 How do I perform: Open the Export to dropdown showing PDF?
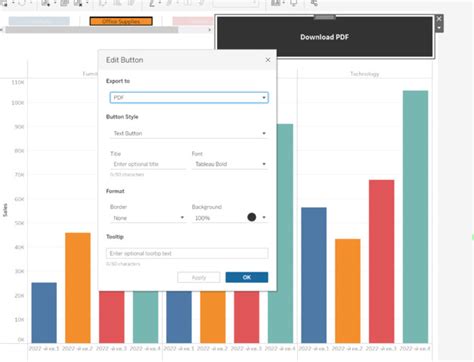(189, 98)
